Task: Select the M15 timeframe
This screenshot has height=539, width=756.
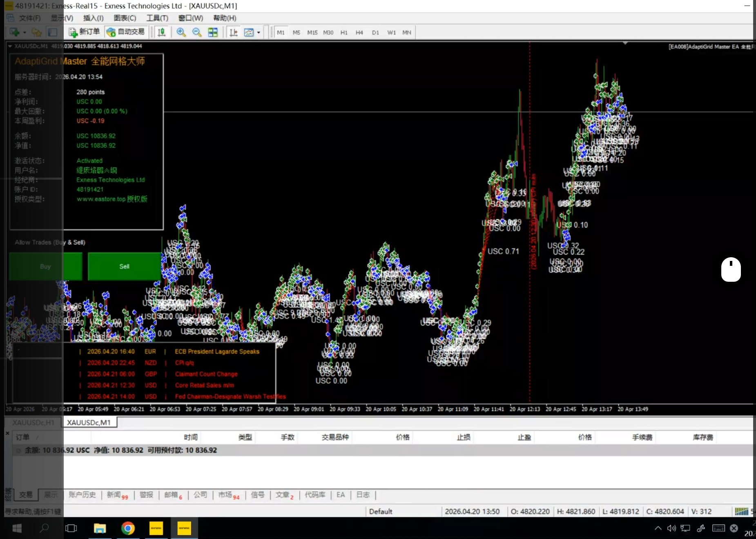Action: coord(312,33)
